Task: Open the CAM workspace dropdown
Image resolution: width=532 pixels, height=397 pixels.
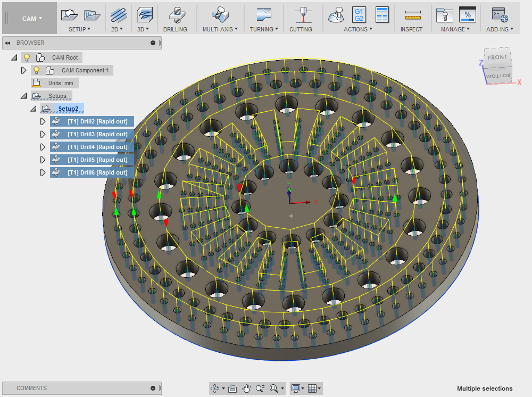Action: click(x=29, y=17)
